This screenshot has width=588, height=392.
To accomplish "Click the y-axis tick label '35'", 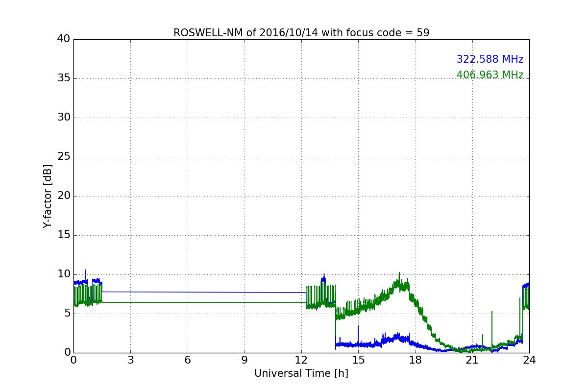I will click(64, 78).
